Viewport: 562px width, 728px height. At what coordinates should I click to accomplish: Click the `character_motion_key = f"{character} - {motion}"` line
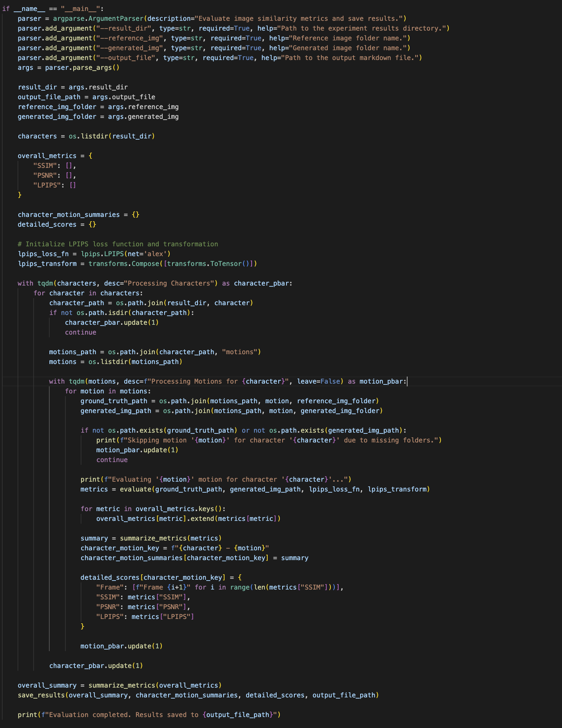[175, 548]
